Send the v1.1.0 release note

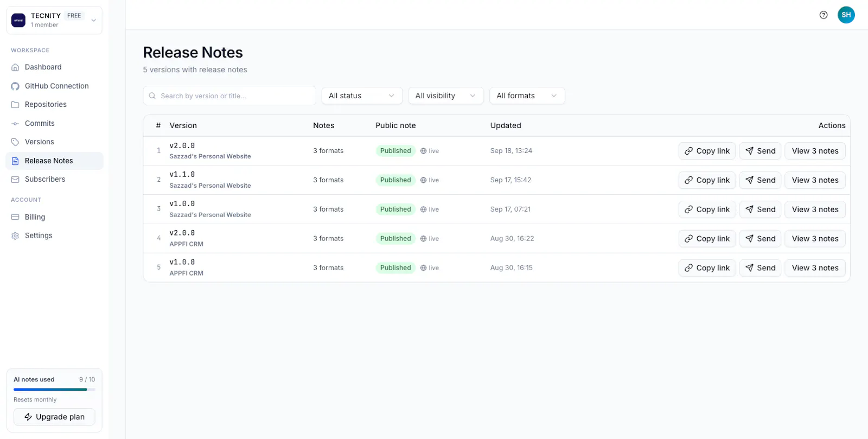[760, 180]
